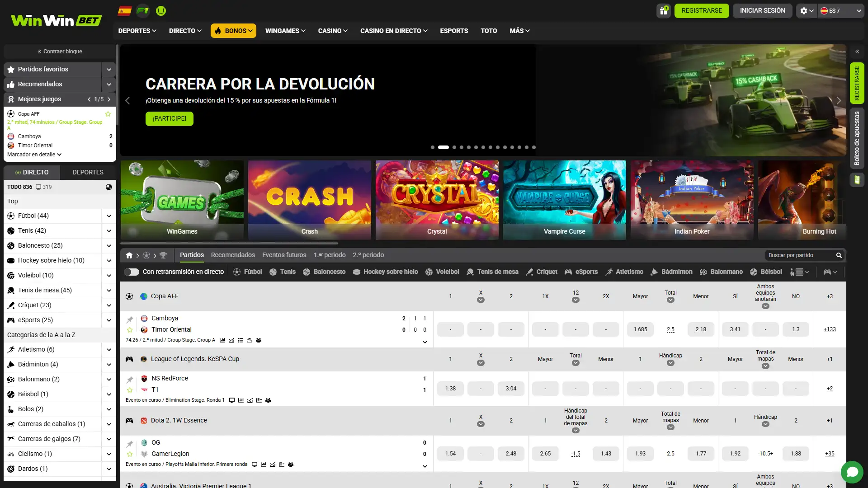Screen dimensions: 868x488
Task: Toggle Con retransmisión en directo switch
Action: [132, 272]
